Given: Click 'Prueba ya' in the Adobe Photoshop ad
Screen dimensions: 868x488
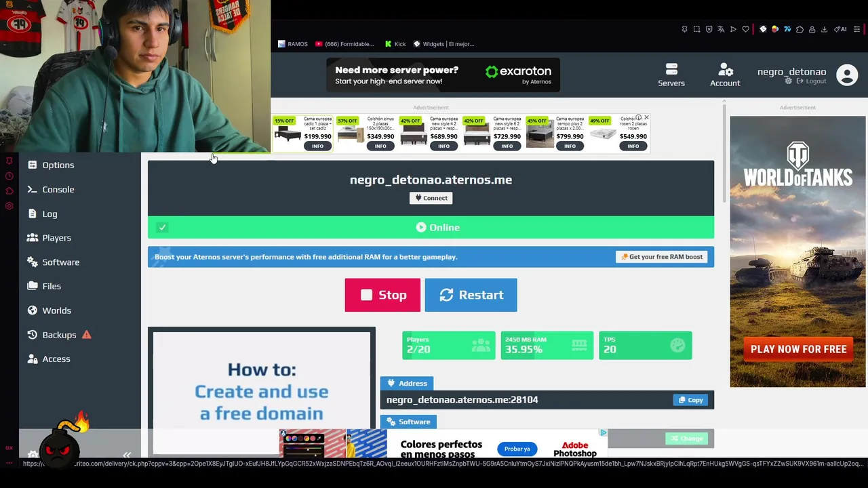Looking at the screenshot, I should (517, 449).
